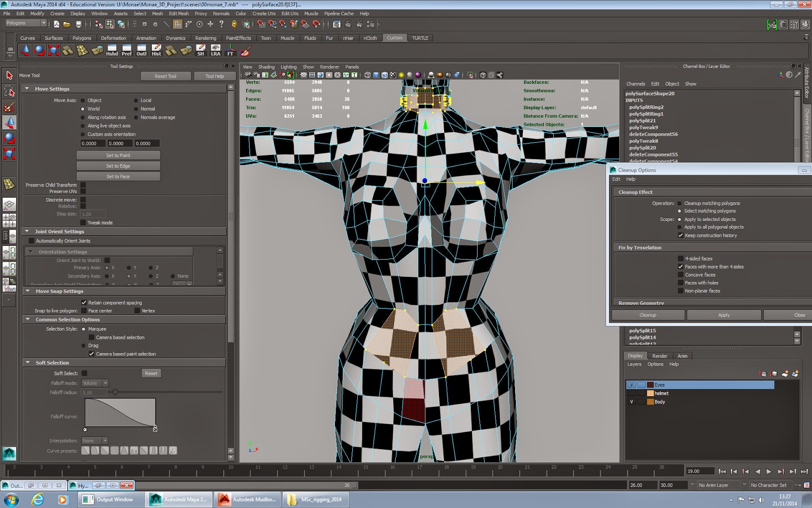This screenshot has height=508, width=812.
Task: Open the Create UVs menu
Action: coord(264,14)
